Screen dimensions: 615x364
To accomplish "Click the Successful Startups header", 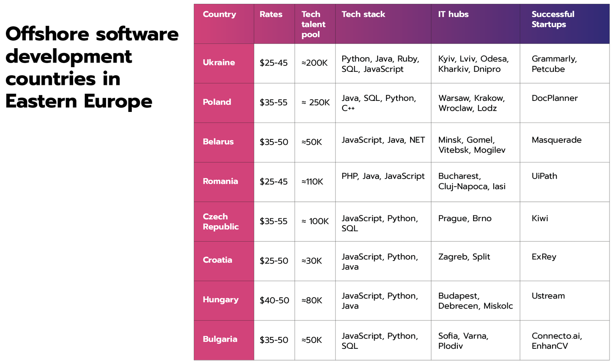I will click(552, 19).
